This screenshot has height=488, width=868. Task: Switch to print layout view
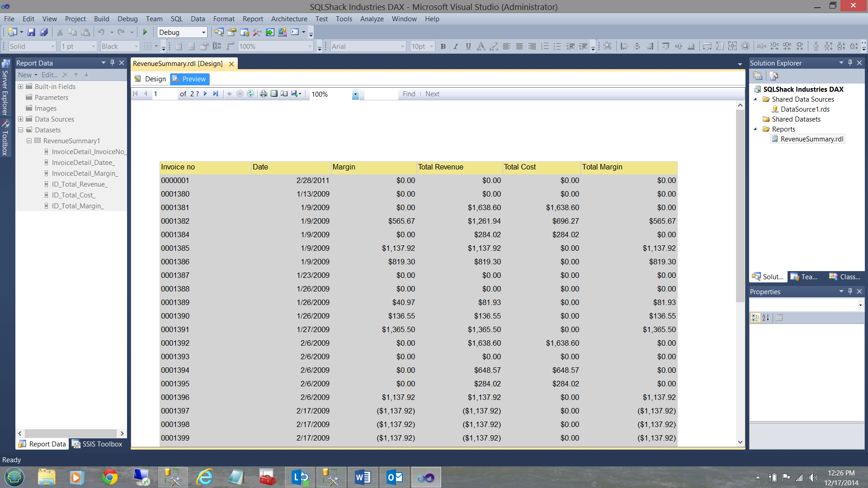274,94
